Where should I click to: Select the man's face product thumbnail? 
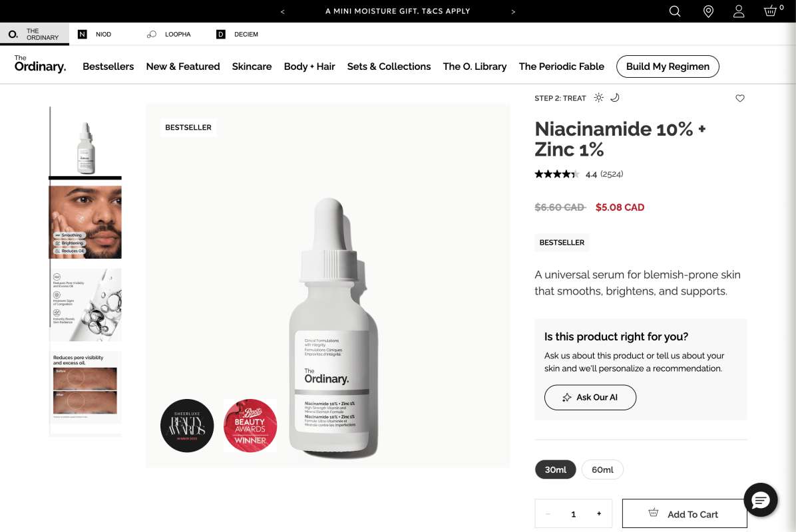point(86,222)
